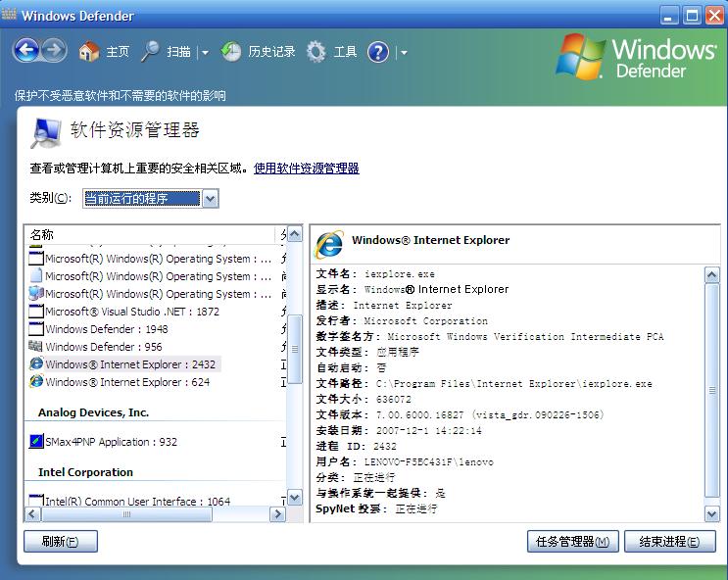Click Analog Devices, Inc. group header

coord(93,412)
